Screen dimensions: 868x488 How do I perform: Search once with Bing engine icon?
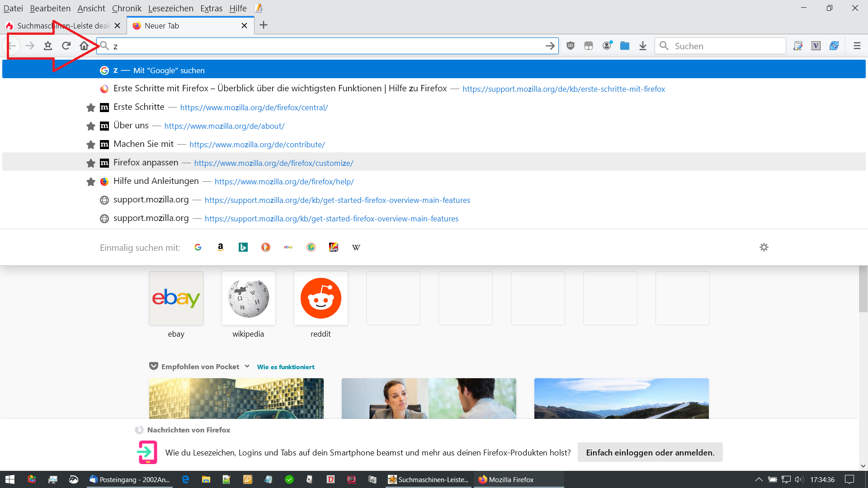[243, 247]
